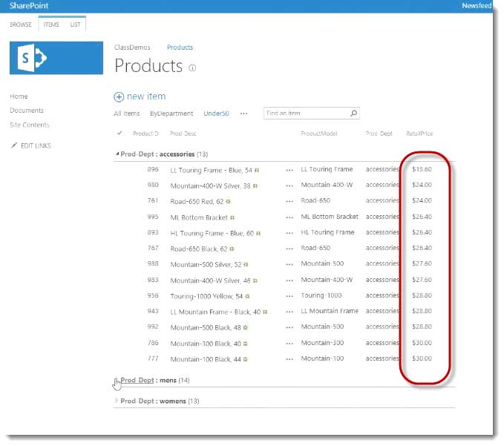Open ellipsis menu for Road-650 Black, 62
The image size is (504, 446).
tap(289, 249)
